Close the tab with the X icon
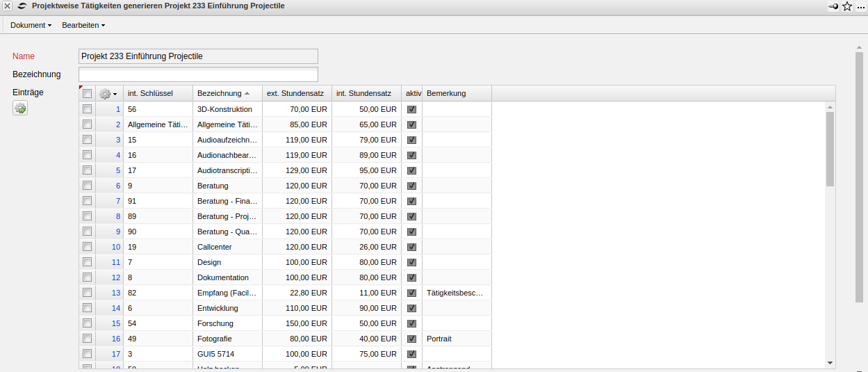Viewport: 868px width, 372px height. (7, 6)
